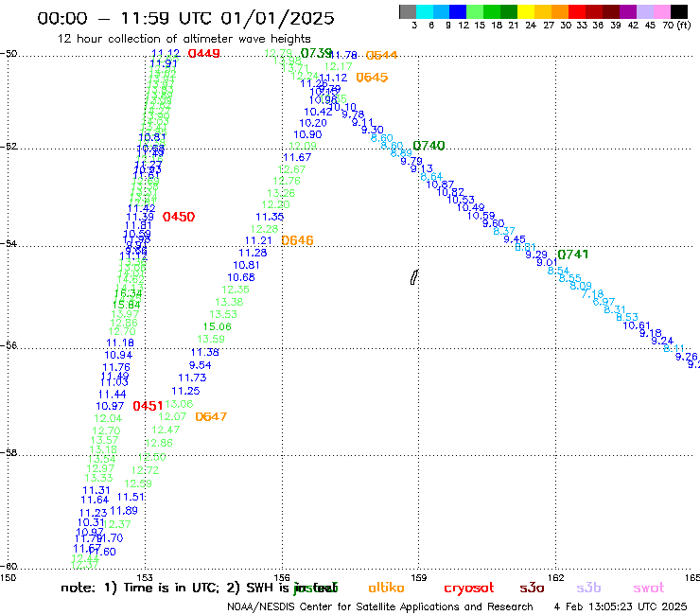Click the pink legend swatch before 70
The width and height of the screenshot is (700, 615).
tap(661, 11)
